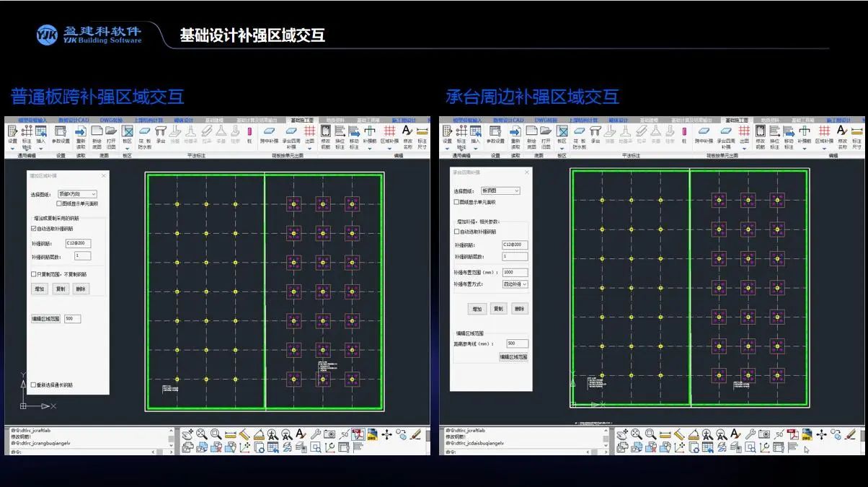The image size is (868, 487).
Task: Click 参数设置 icon in left ribbon
Action: 61,133
